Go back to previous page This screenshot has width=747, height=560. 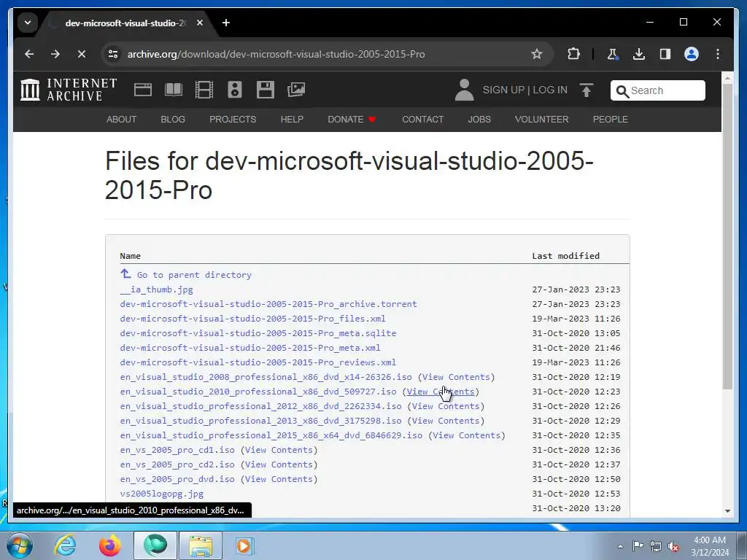click(29, 54)
